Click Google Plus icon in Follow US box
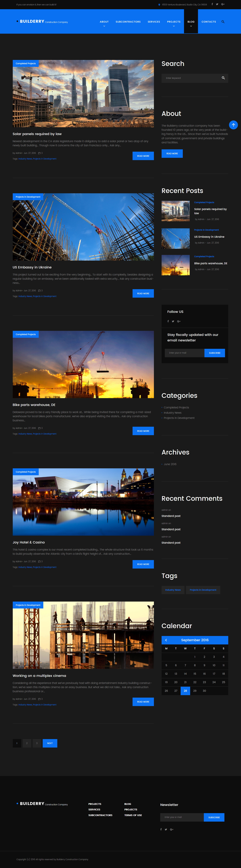The height and width of the screenshot is (868, 241). click(179, 321)
